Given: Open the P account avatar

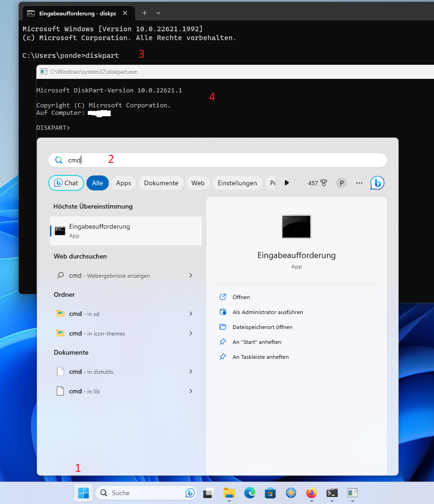Looking at the screenshot, I should (342, 183).
